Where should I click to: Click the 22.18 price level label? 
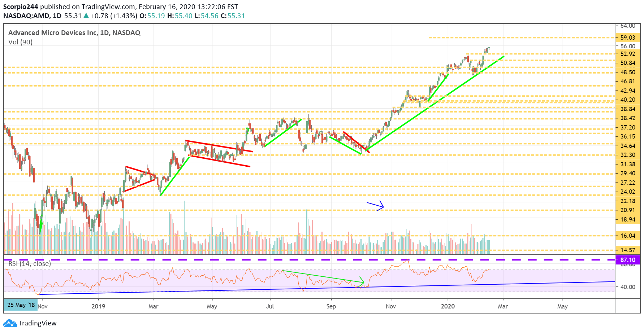point(628,201)
